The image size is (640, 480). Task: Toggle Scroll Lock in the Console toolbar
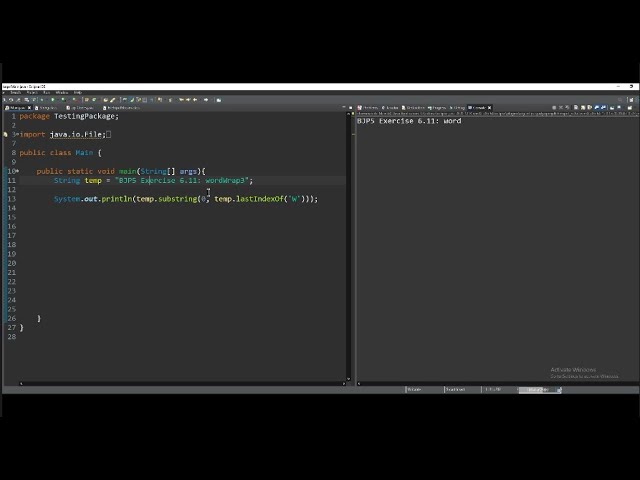pyautogui.click(x=583, y=107)
